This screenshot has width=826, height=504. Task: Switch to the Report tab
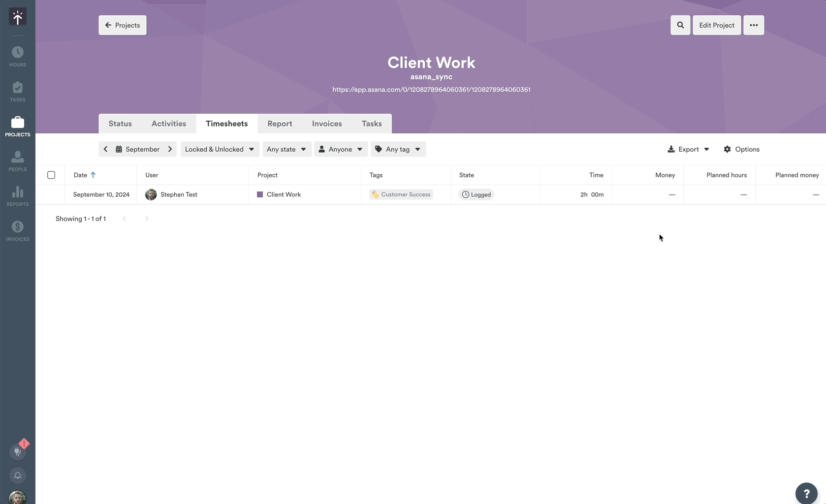pyautogui.click(x=280, y=124)
